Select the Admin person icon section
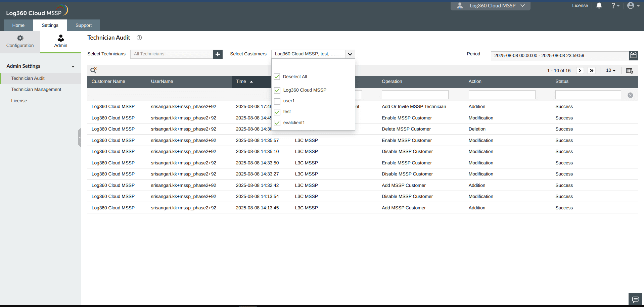Viewport: 644px width, 307px height. (x=61, y=42)
